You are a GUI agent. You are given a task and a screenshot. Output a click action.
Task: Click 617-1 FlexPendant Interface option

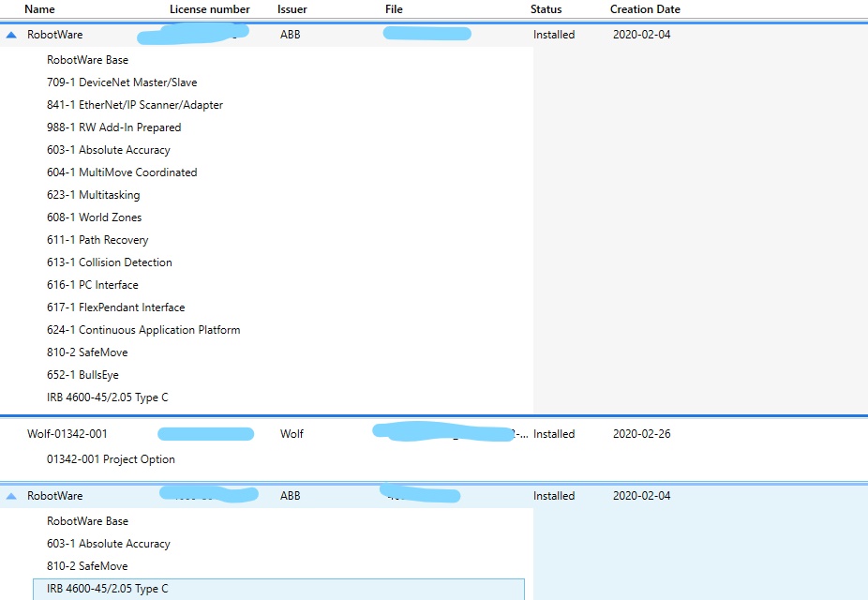point(115,307)
